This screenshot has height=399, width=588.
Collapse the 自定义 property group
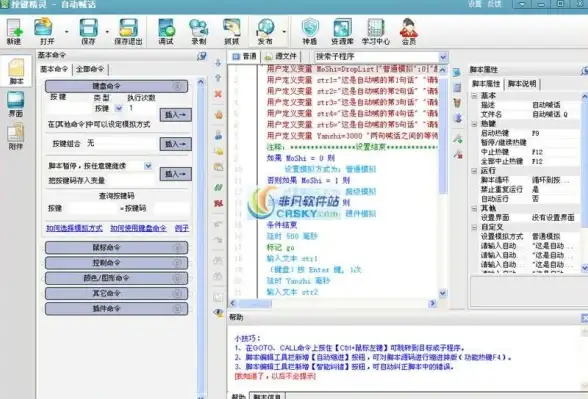pyautogui.click(x=474, y=227)
